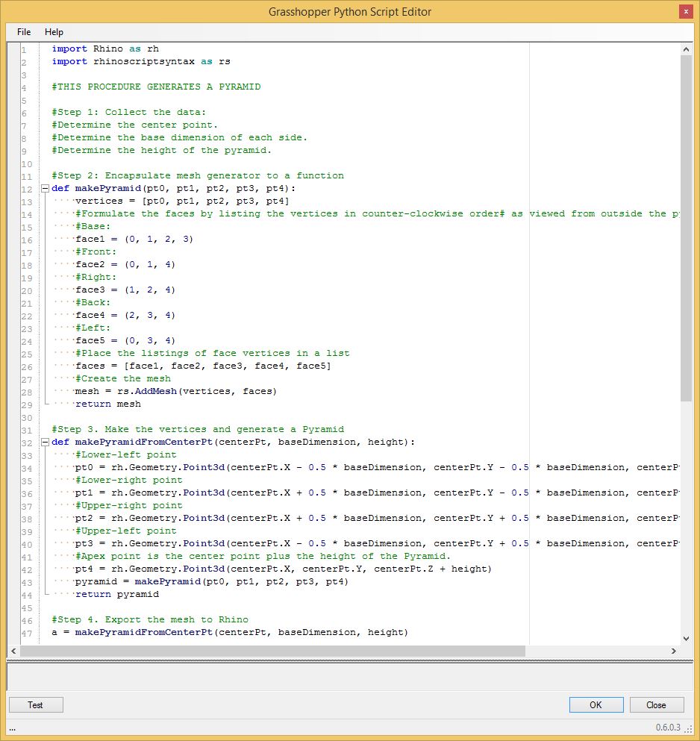Click the 'face1 = (0, 1, 2, 3)' line
Screen dimensions: 700x741
(x=134, y=239)
